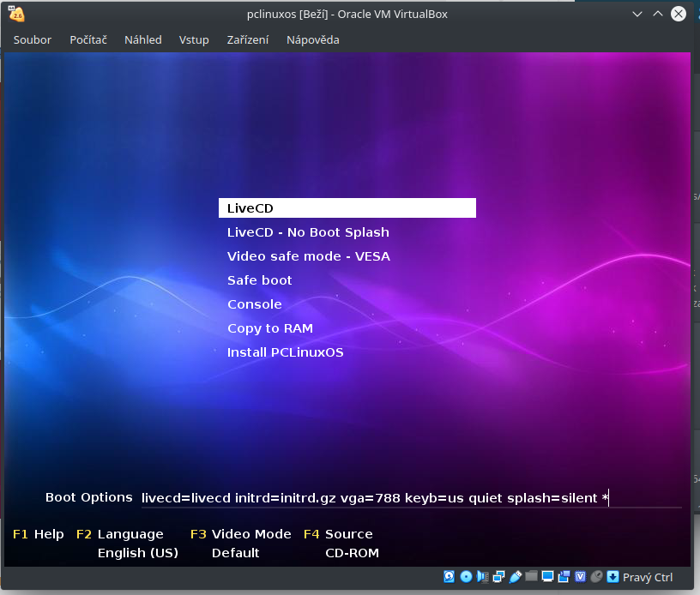Open the Soubor menu
Viewport: 700px width, 595px height.
coord(32,39)
